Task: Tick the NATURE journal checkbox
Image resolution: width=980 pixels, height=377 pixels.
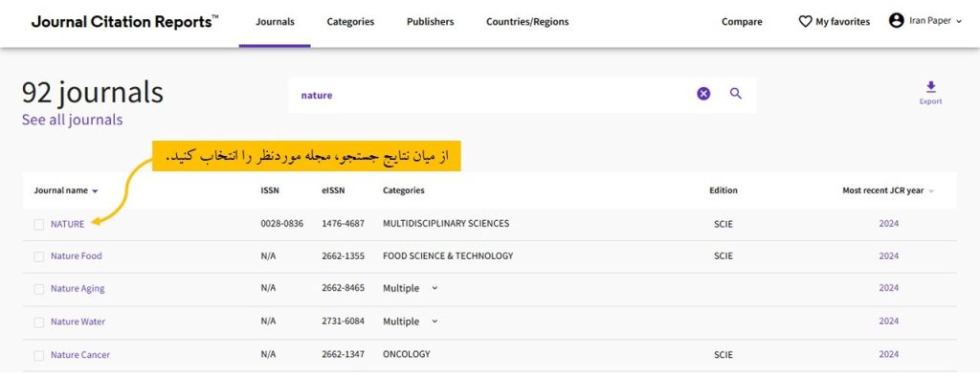Action: click(x=38, y=225)
